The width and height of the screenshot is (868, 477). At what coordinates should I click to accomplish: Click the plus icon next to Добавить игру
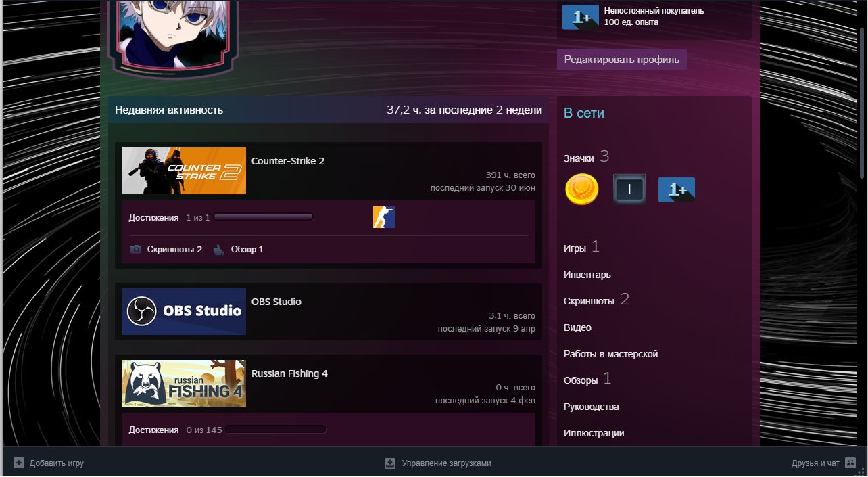point(19,463)
